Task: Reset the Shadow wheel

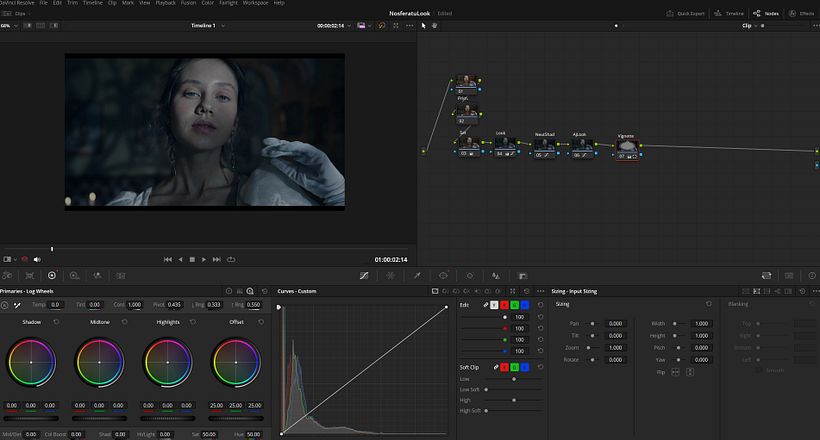Action: coord(56,322)
